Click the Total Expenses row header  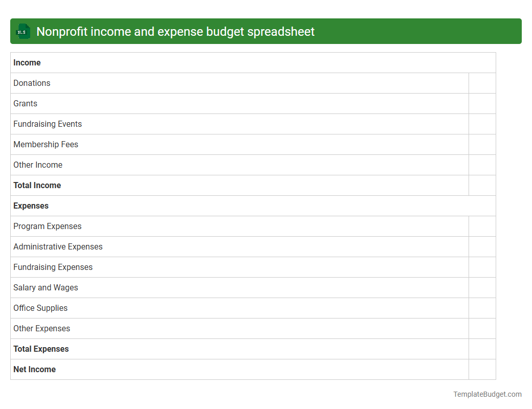click(41, 349)
